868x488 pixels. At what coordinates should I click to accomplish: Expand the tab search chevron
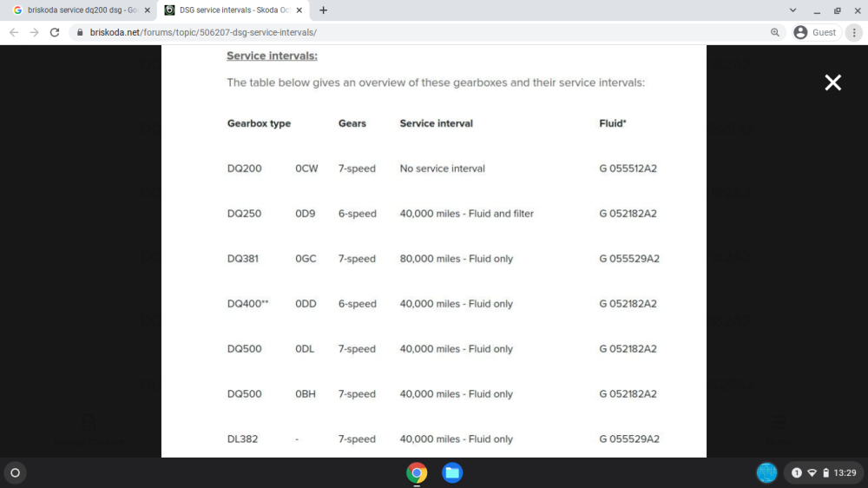pyautogui.click(x=792, y=10)
